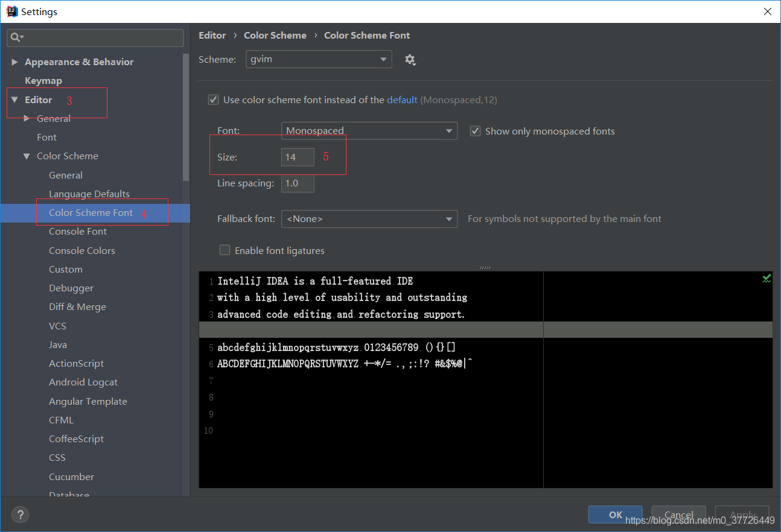Click preview splitter grip handle
Screen dimensions: 781x532
pos(485,267)
